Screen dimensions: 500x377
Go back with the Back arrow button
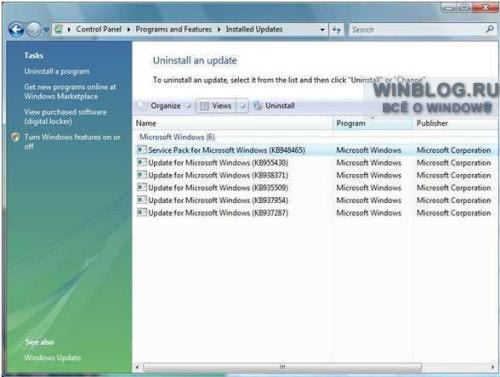(x=16, y=30)
